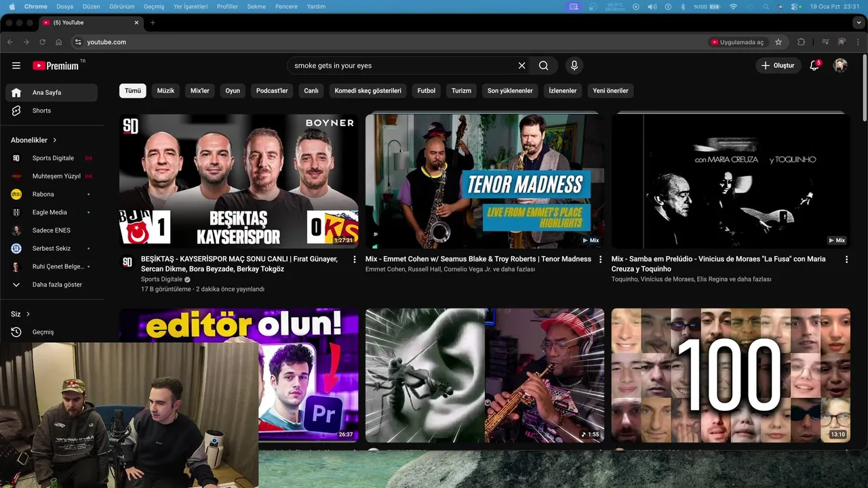The height and width of the screenshot is (488, 868).
Task: Select the Oyun filter chip
Action: pyautogui.click(x=233, y=91)
